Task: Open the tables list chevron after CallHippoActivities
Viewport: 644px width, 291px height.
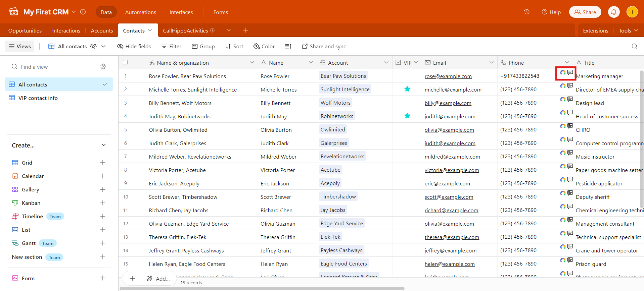Action: point(229,30)
